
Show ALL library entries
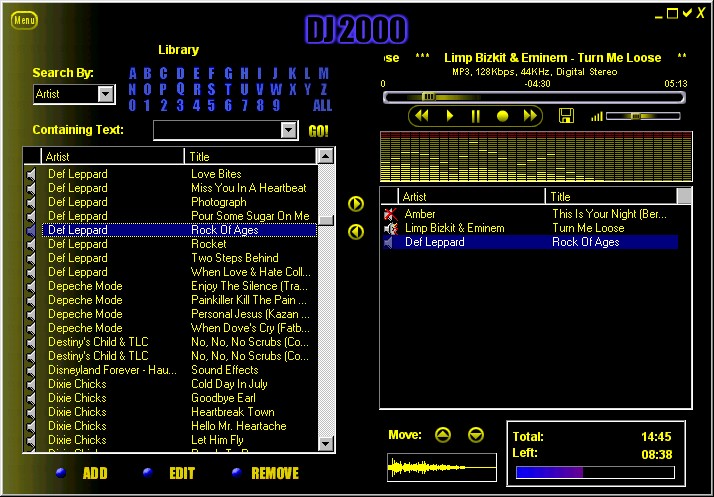pyautogui.click(x=322, y=105)
